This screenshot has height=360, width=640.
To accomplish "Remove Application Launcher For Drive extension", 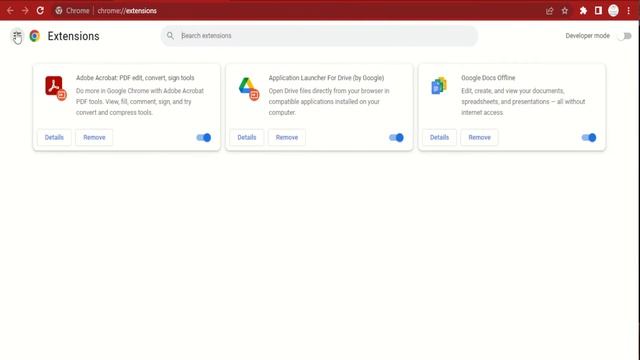I will pos(287,138).
